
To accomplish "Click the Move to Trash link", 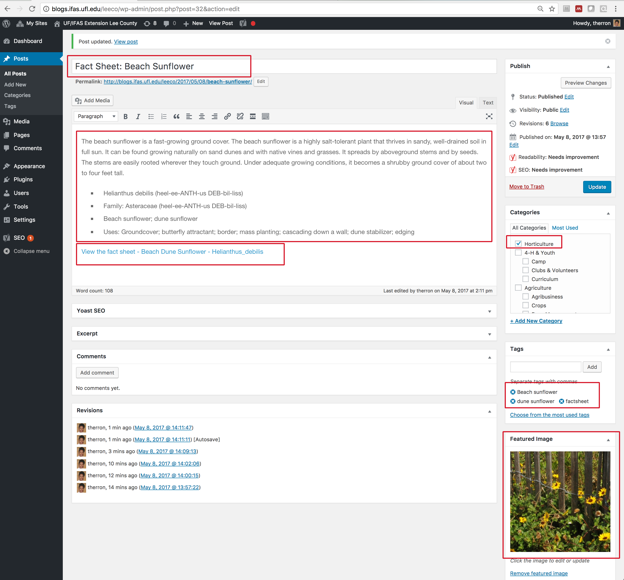I will (526, 187).
